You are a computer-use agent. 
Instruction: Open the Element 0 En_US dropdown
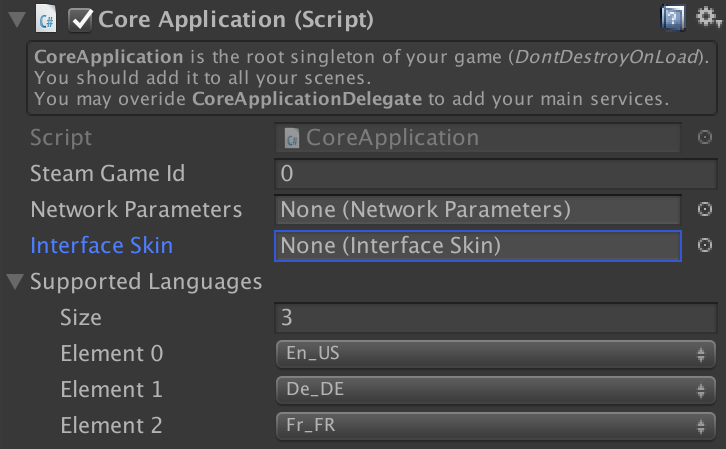[495, 354]
